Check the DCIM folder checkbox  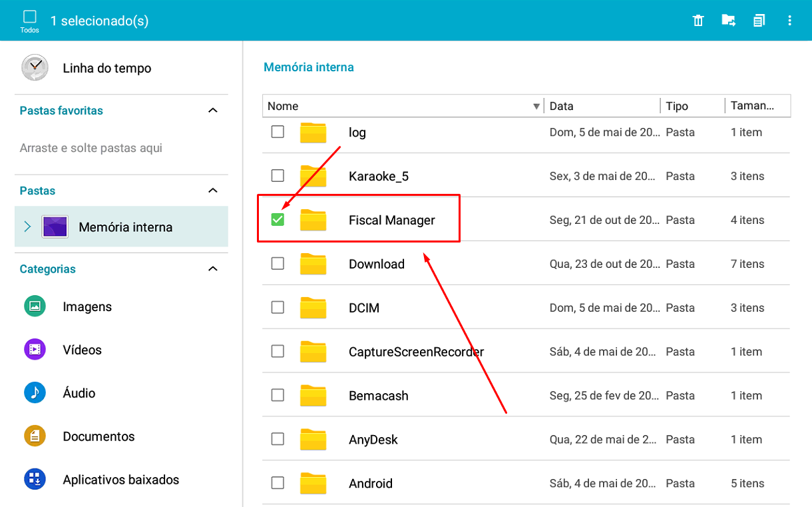click(278, 307)
